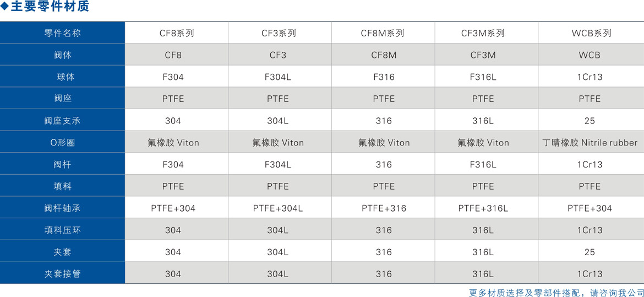Screen dimensions: 644x297
Task: Select the WCB系列 column header
Action: tap(591, 33)
